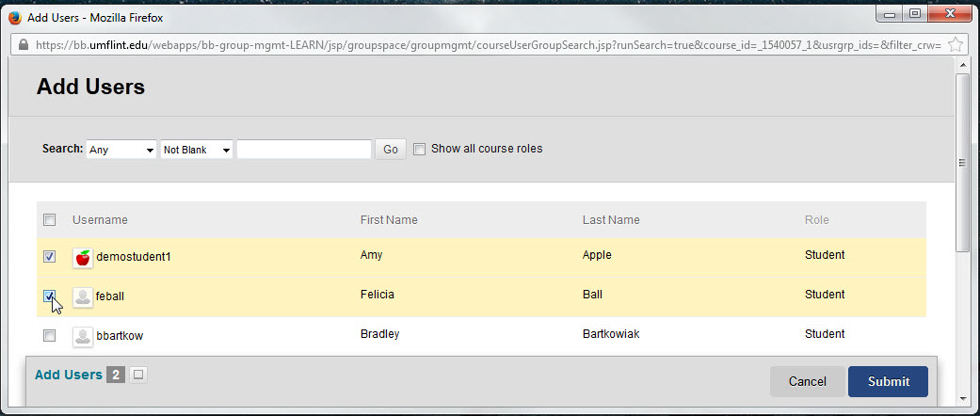The image size is (980, 416).
Task: Click the selected users count badge
Action: click(x=116, y=375)
